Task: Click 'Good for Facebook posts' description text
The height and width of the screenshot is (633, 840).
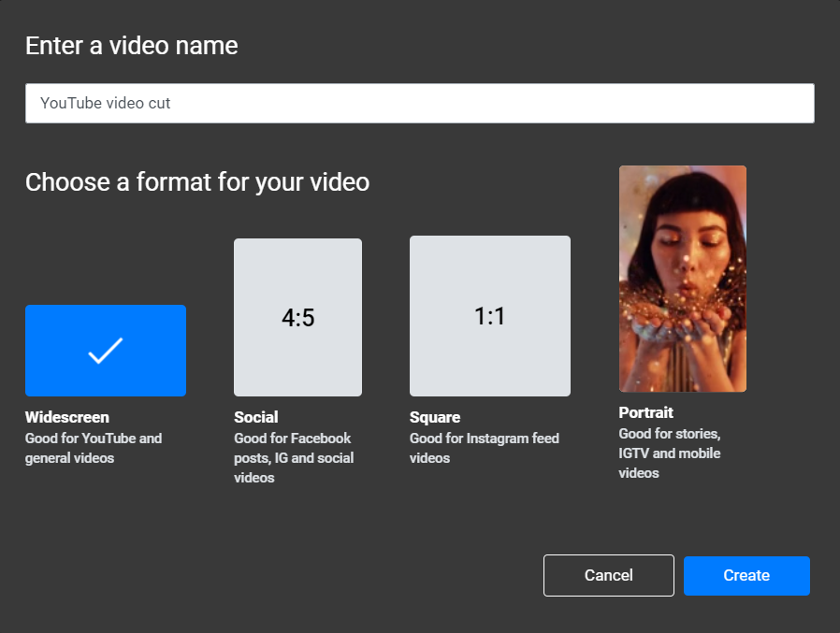Action: [294, 458]
